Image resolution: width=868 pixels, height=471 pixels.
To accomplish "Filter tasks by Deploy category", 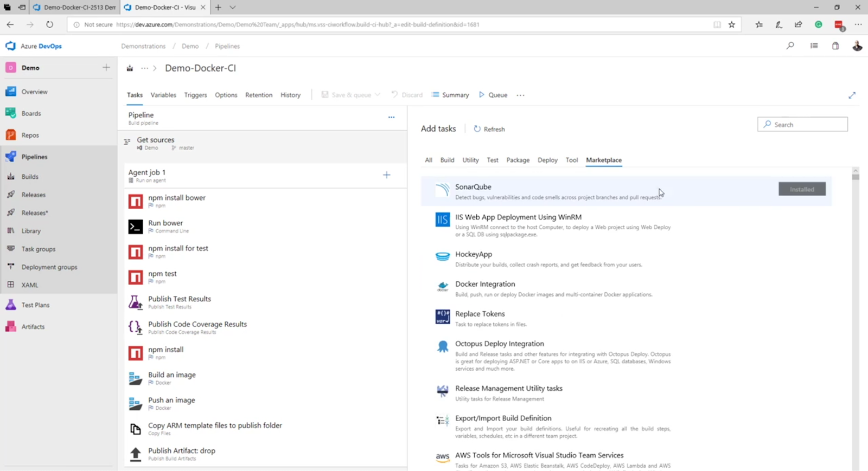I will pyautogui.click(x=547, y=160).
